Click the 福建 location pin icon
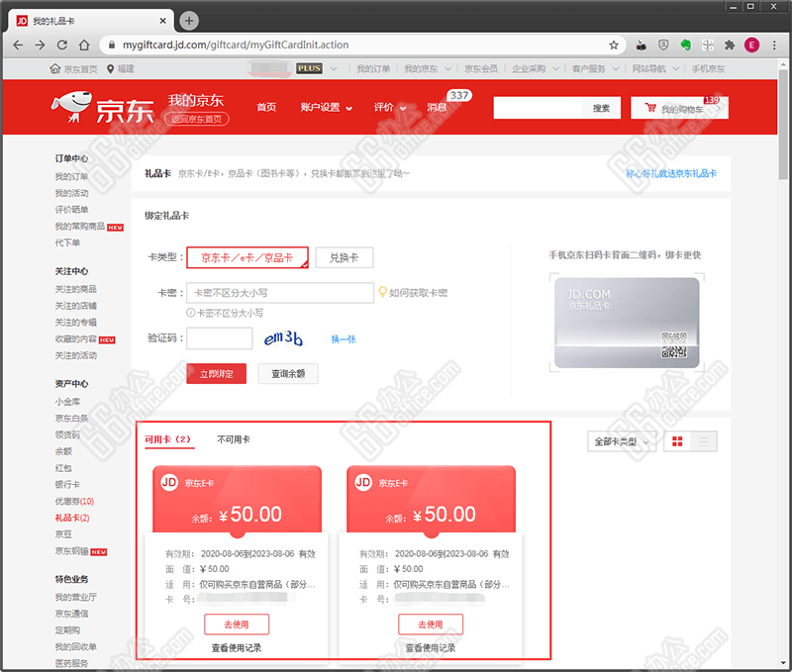Viewport: 792px width, 672px height. pos(110,68)
